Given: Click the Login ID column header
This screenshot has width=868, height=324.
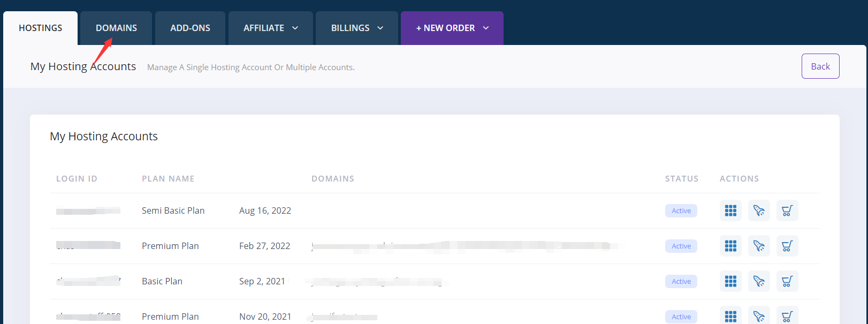Looking at the screenshot, I should tap(77, 179).
